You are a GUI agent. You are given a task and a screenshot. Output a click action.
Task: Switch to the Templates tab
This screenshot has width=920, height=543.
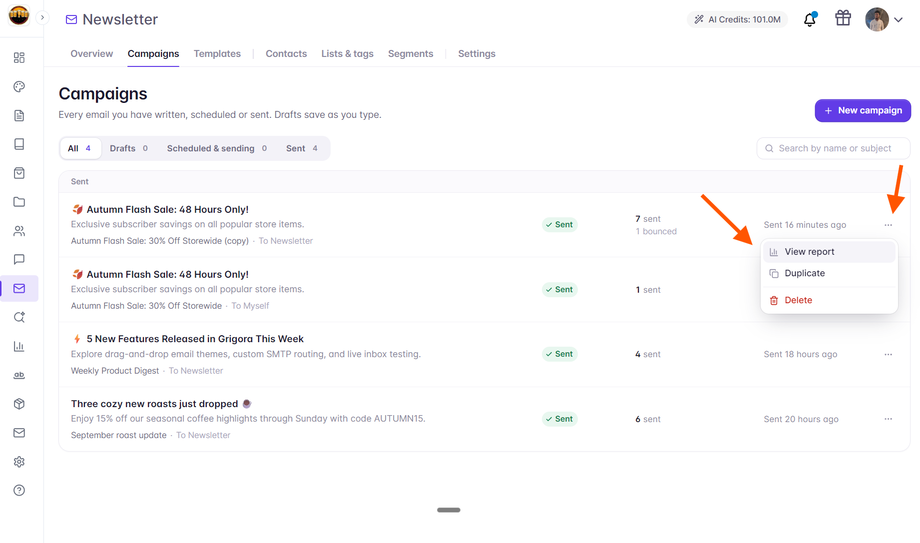click(x=217, y=53)
